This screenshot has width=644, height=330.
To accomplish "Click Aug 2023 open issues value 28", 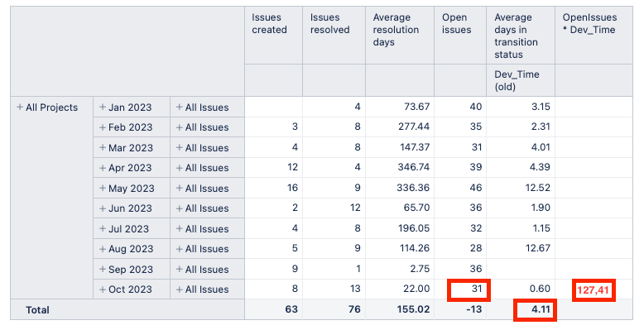I will click(x=476, y=248).
